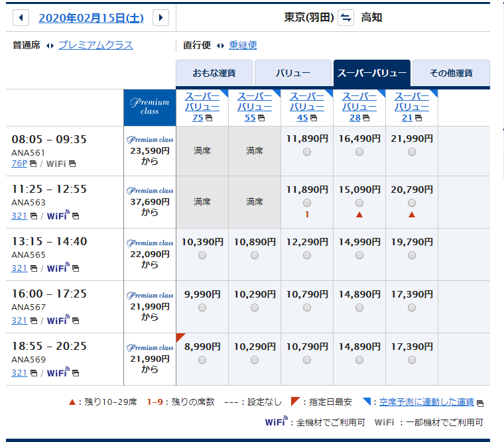Open date picker link 2020年02月15日(土)

tap(91, 18)
